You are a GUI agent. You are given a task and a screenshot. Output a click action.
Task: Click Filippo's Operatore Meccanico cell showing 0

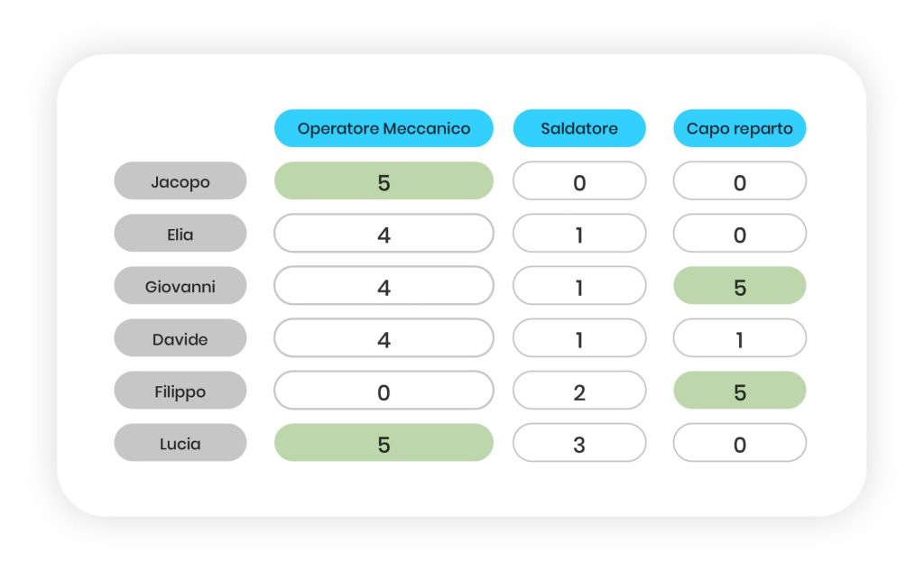[x=383, y=391]
